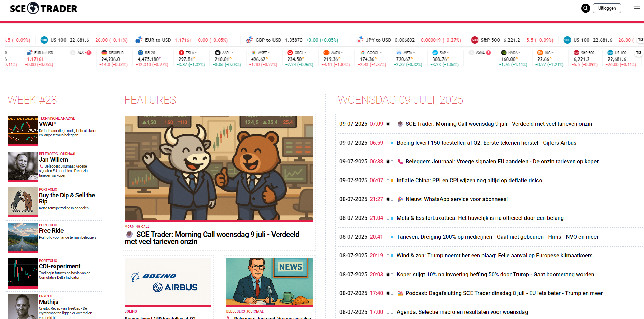
Task: Click the EUR to USD flag in the top ticker
Action: [139, 40]
